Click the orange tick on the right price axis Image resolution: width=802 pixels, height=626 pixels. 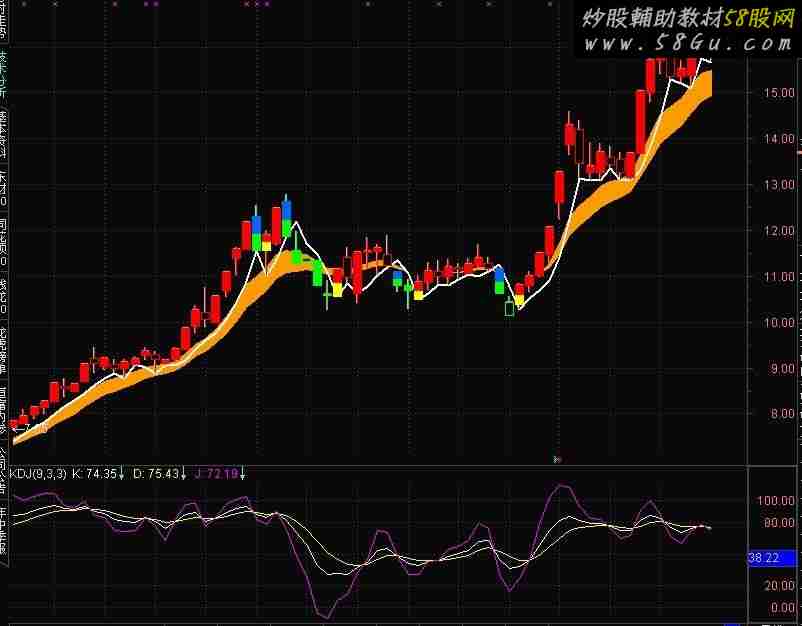798,152
